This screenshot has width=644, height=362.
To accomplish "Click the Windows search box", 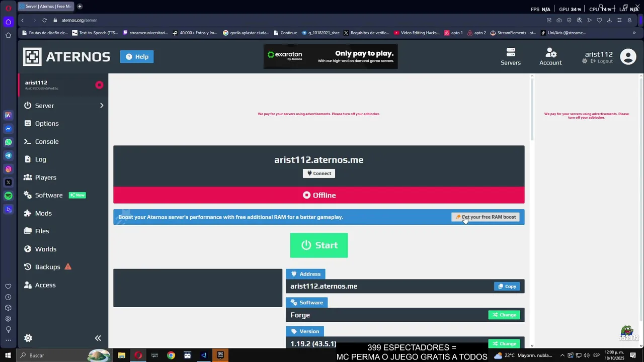I will (x=64, y=355).
